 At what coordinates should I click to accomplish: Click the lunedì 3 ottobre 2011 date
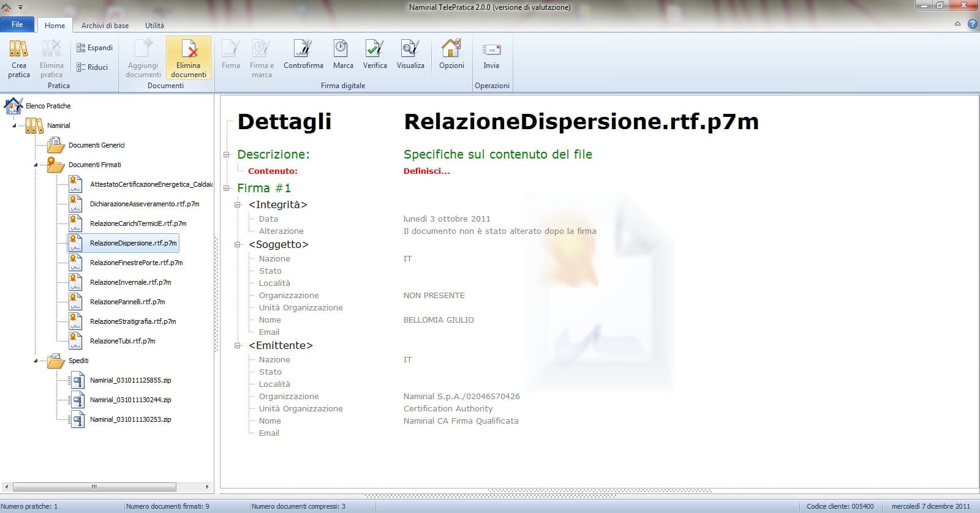click(x=447, y=219)
